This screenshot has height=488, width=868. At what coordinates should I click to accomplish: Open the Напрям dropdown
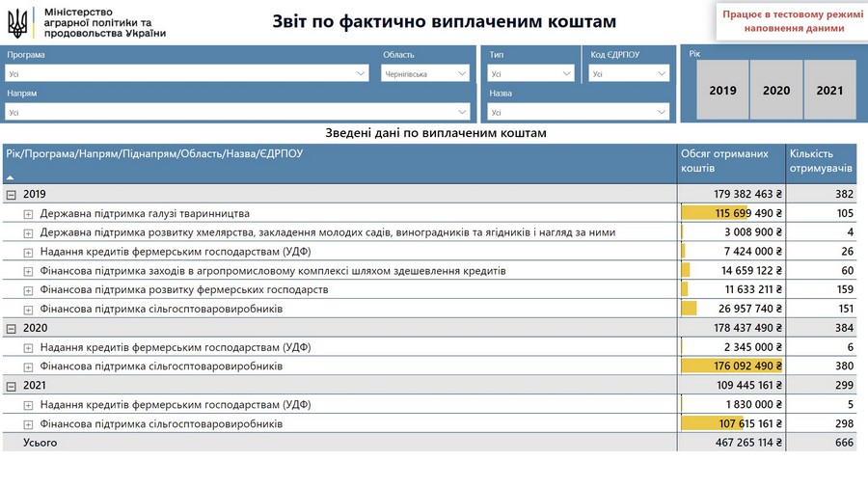pos(237,112)
